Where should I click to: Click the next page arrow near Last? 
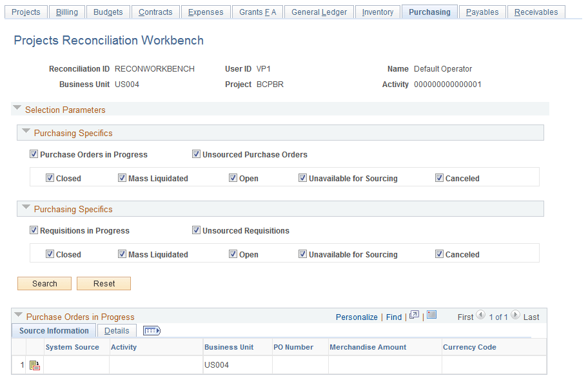(x=514, y=317)
